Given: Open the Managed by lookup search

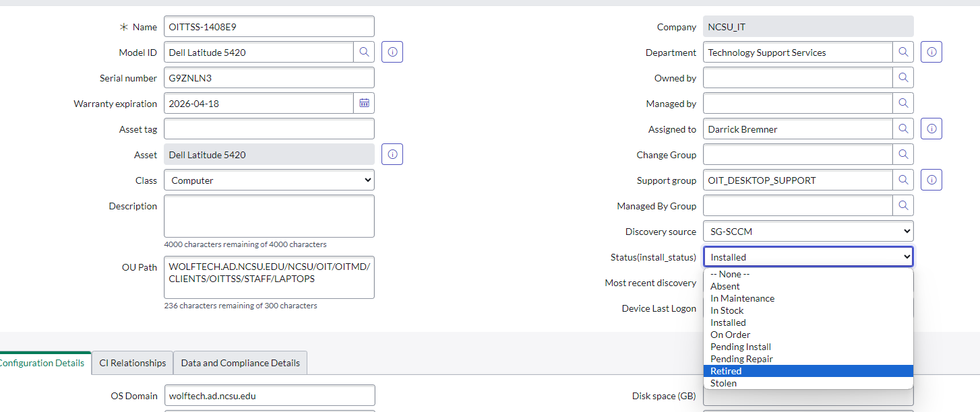Looking at the screenshot, I should point(903,103).
